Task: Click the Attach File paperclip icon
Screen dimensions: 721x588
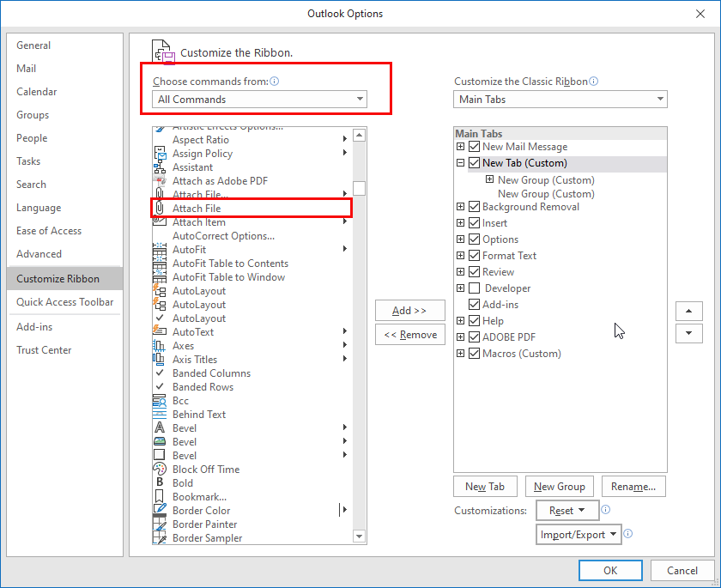Action: tap(160, 209)
